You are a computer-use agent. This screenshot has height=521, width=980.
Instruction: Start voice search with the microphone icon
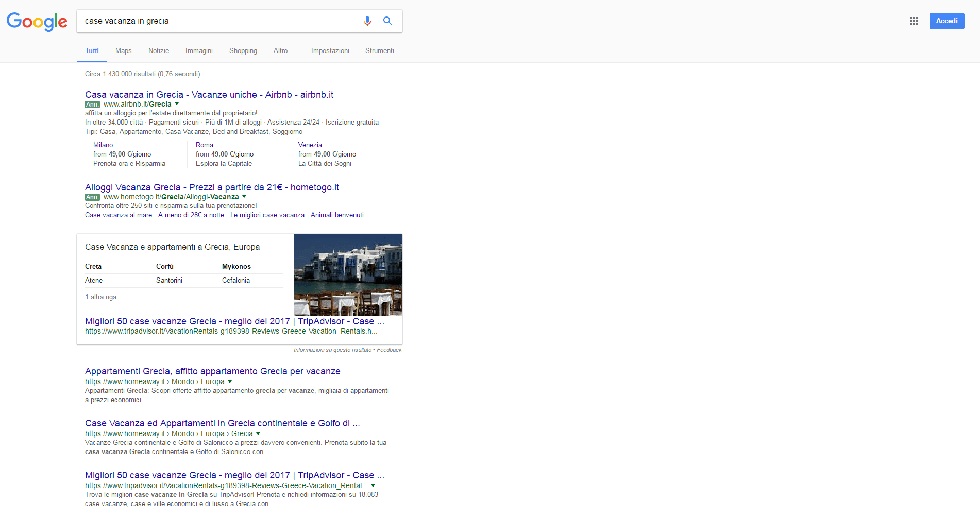(367, 21)
